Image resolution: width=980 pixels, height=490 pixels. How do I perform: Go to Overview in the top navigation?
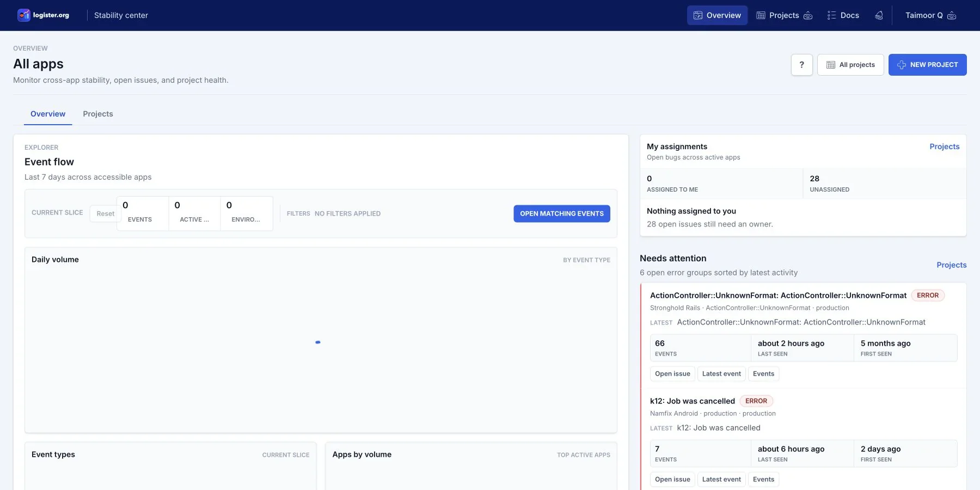click(x=717, y=15)
